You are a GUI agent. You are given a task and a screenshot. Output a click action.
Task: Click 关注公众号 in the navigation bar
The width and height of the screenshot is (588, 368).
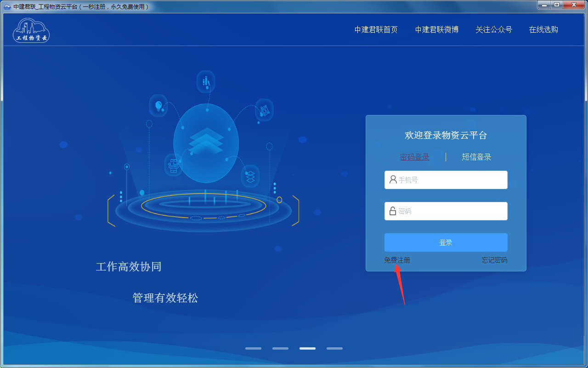click(x=494, y=29)
